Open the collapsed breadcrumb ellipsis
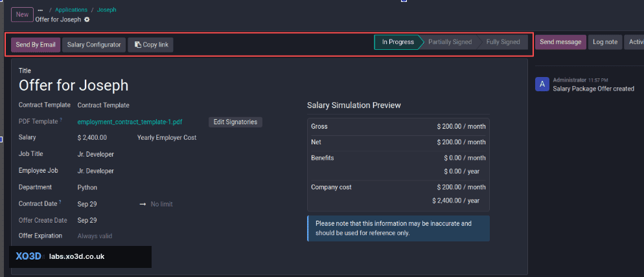 (x=40, y=10)
